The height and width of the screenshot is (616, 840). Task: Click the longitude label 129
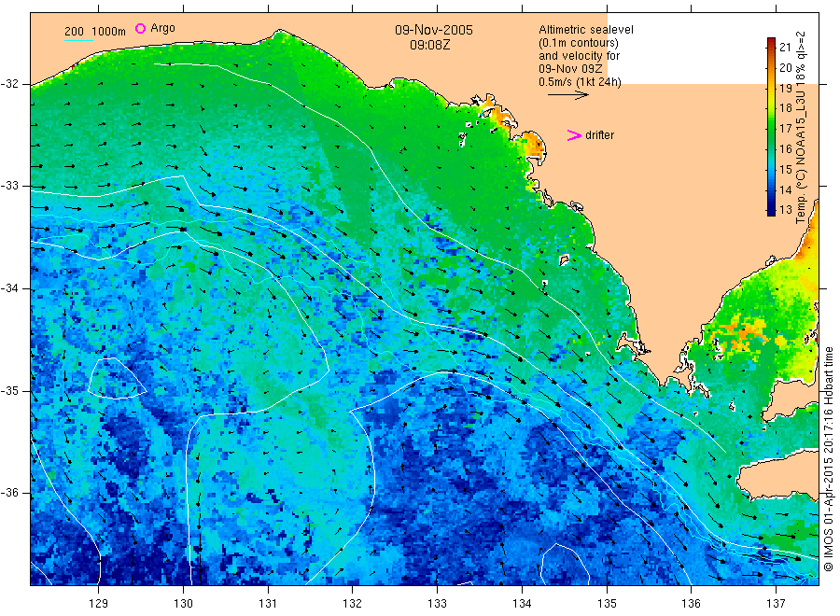pyautogui.click(x=99, y=603)
